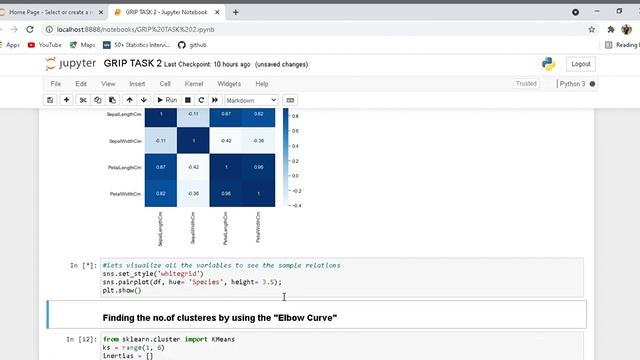Screen dimensions: 640x360
Task: Open the Kernel menu
Action: (194, 84)
